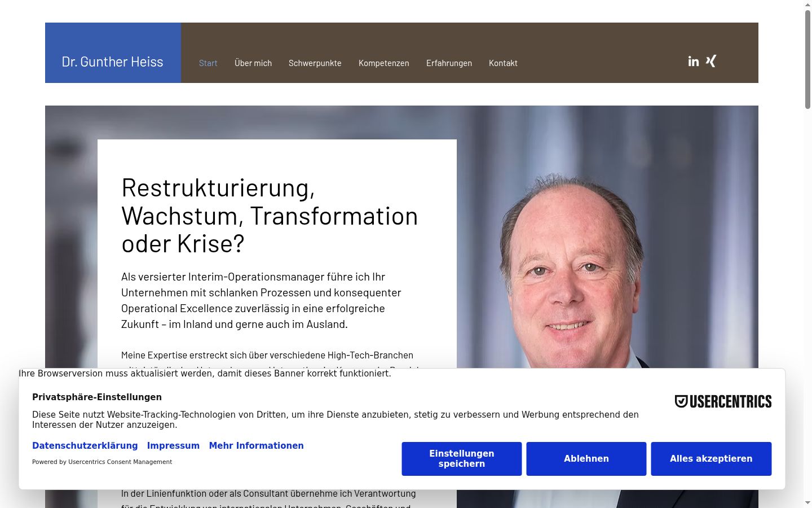The width and height of the screenshot is (812, 508).
Task: Open the Mehr Informationen link
Action: 256,446
